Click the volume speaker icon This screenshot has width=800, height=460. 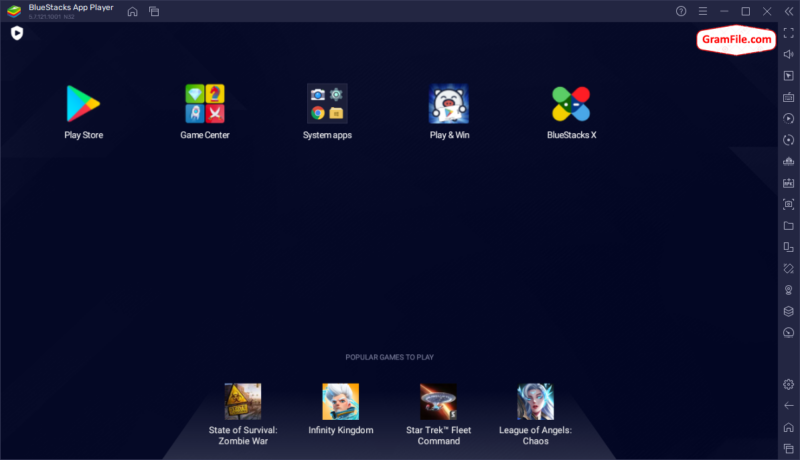point(789,54)
